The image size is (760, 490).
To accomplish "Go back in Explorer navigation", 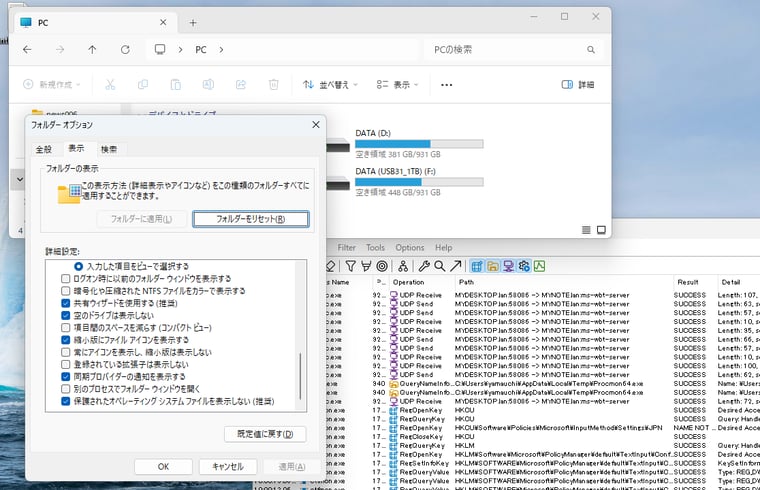I will pos(27,49).
